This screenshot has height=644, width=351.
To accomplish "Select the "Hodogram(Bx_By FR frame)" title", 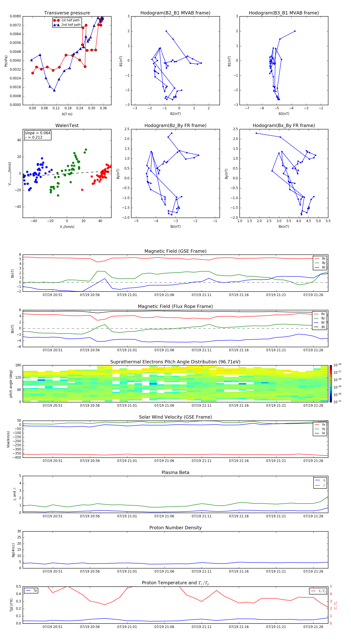I will pos(284,125).
